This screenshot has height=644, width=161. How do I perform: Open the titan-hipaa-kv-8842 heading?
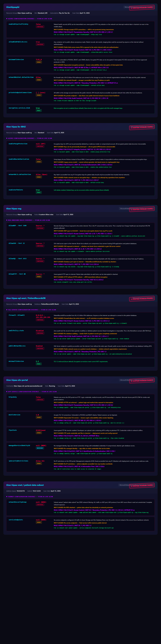pos(16,127)
